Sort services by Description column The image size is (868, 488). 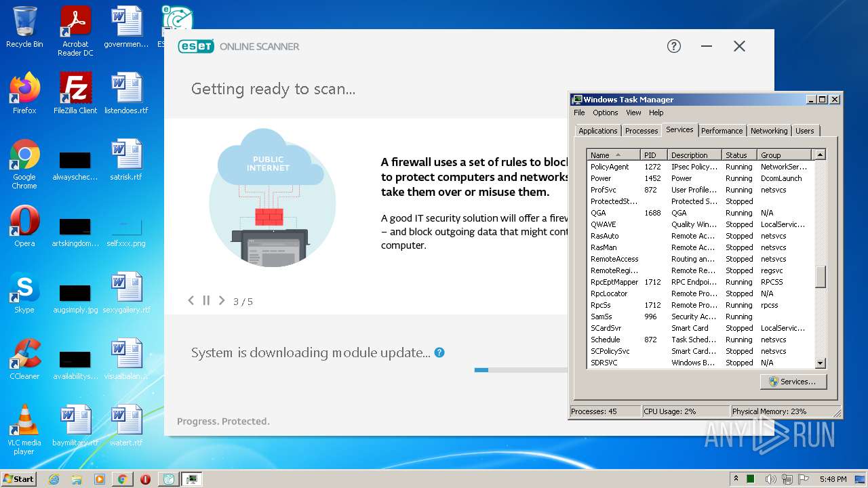click(695, 155)
